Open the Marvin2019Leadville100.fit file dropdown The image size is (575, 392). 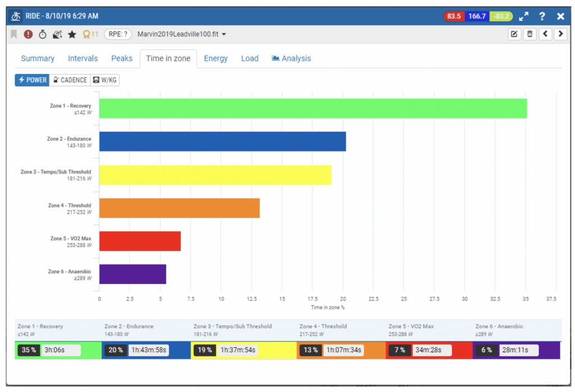pyautogui.click(x=181, y=34)
